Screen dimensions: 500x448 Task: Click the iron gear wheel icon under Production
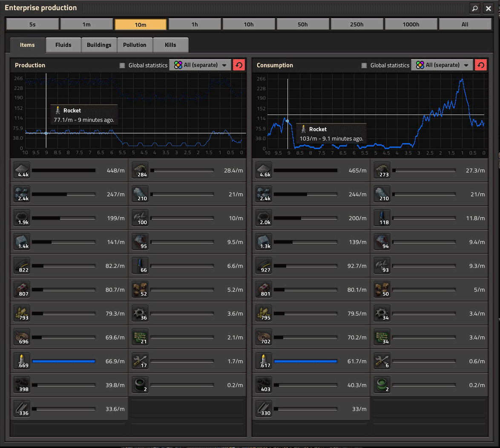(140, 313)
